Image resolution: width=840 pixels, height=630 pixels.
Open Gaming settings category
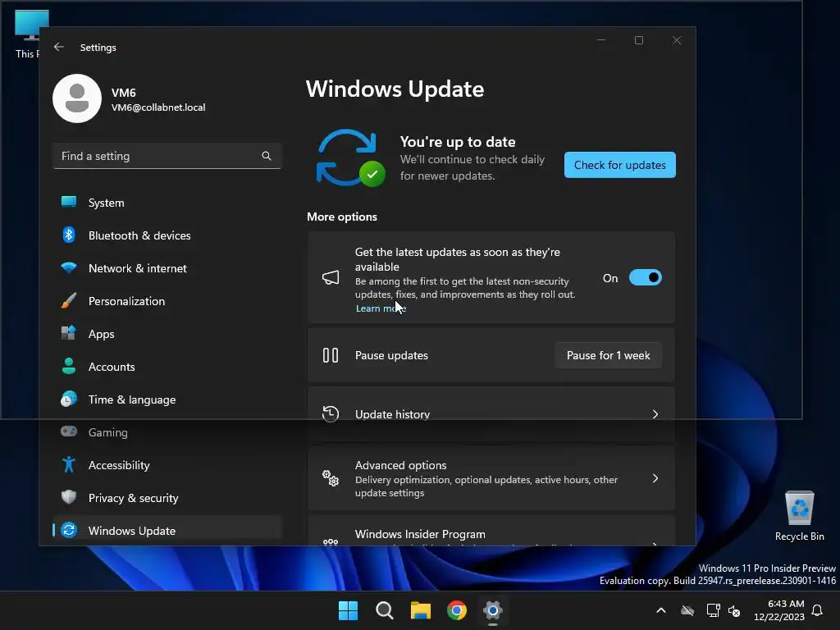pos(167,432)
